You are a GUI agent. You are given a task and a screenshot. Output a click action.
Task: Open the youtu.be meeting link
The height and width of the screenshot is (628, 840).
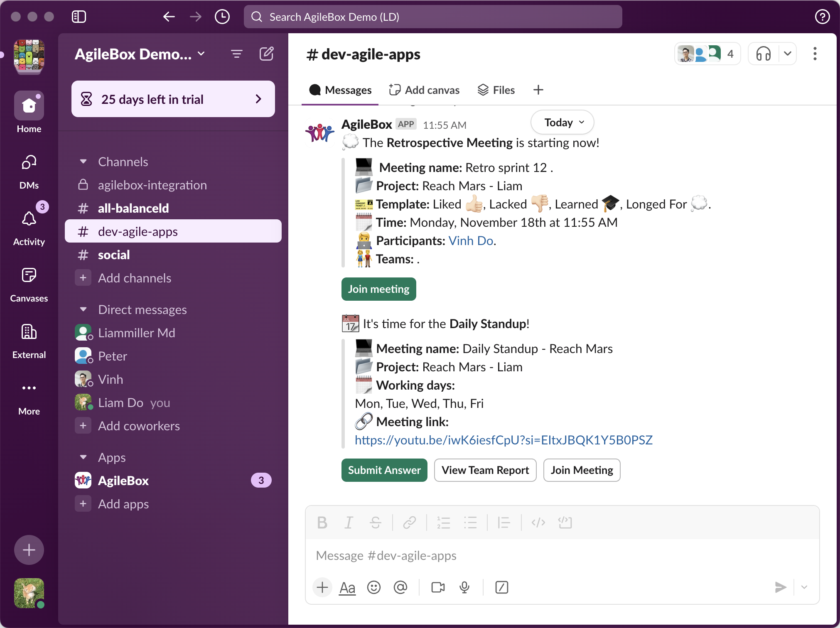(x=504, y=440)
